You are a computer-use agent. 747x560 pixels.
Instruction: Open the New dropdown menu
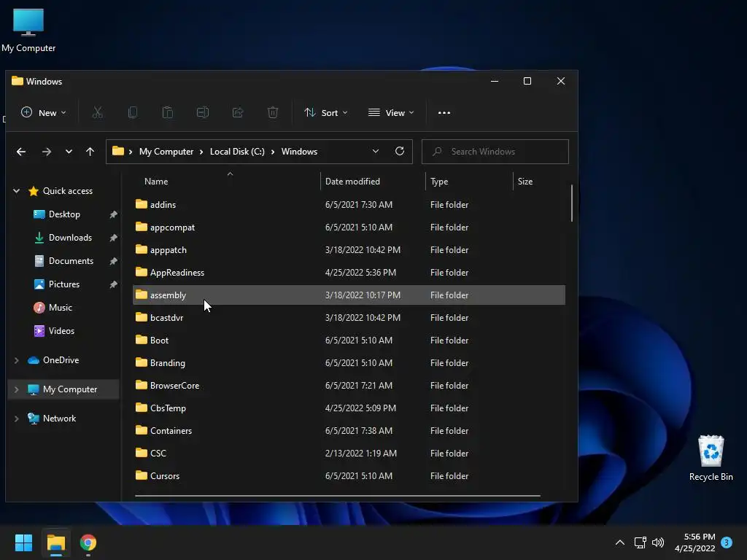[x=43, y=113]
